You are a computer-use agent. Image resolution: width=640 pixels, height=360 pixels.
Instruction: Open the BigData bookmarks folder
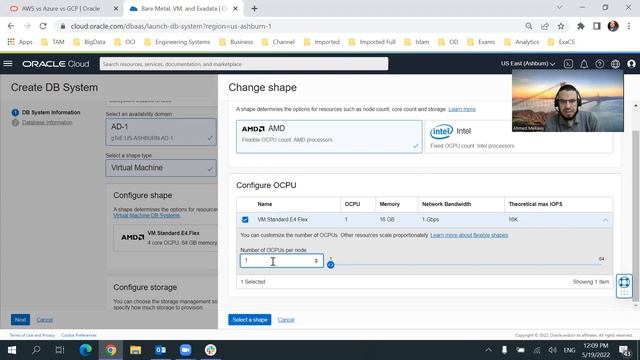pos(89,42)
